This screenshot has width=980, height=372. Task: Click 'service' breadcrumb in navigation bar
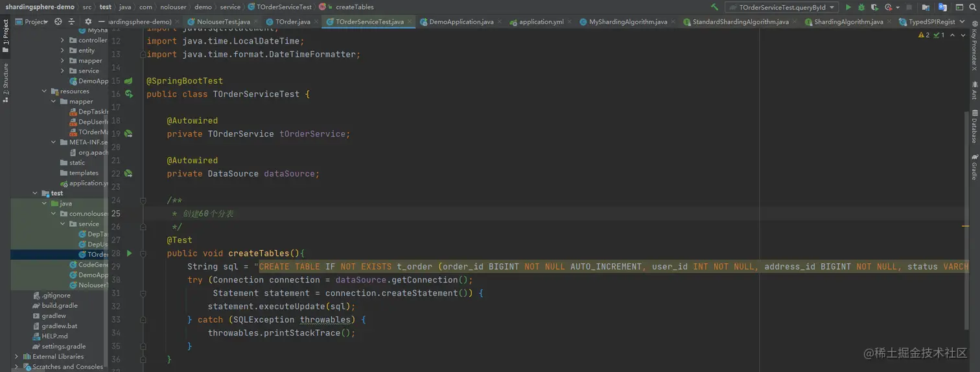[x=230, y=7]
